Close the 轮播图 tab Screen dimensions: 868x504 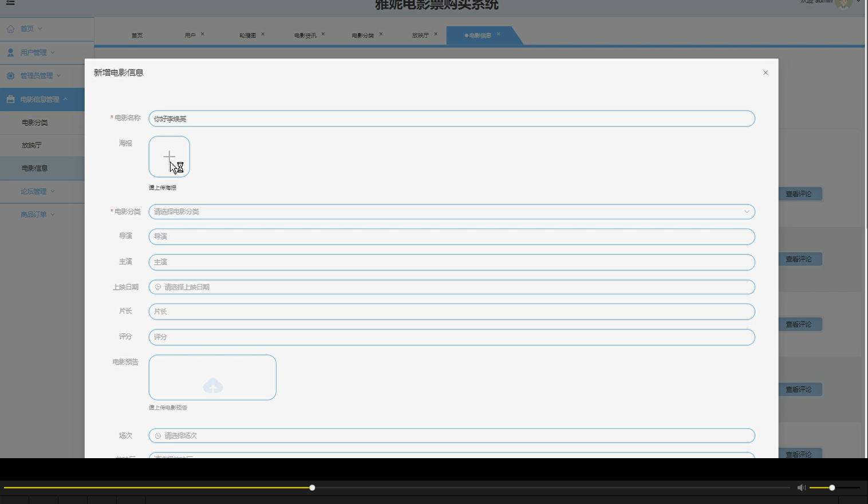click(263, 34)
